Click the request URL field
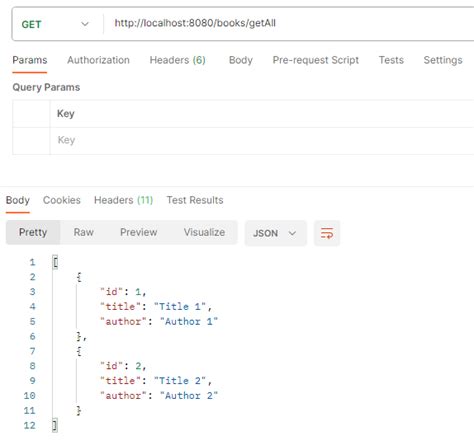Screen dimensions: 474x445 (289, 23)
